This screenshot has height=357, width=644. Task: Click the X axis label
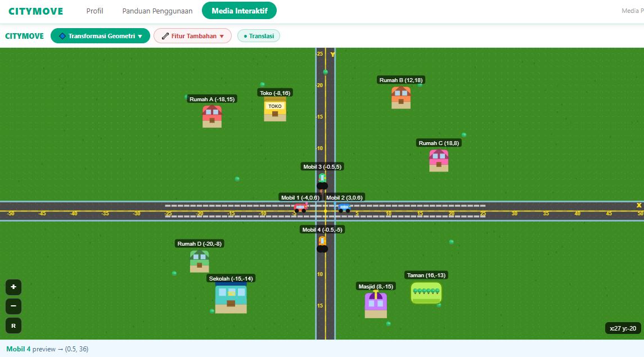click(x=639, y=205)
